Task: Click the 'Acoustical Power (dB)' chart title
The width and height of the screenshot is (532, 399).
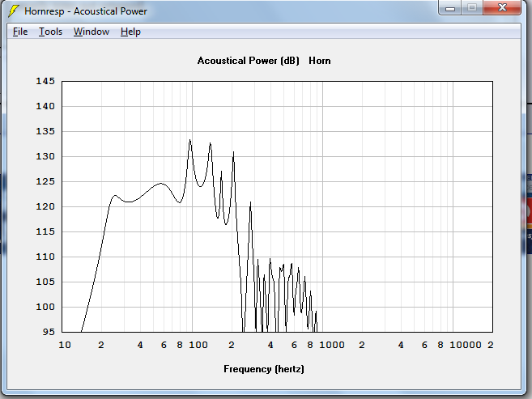Action: click(249, 61)
